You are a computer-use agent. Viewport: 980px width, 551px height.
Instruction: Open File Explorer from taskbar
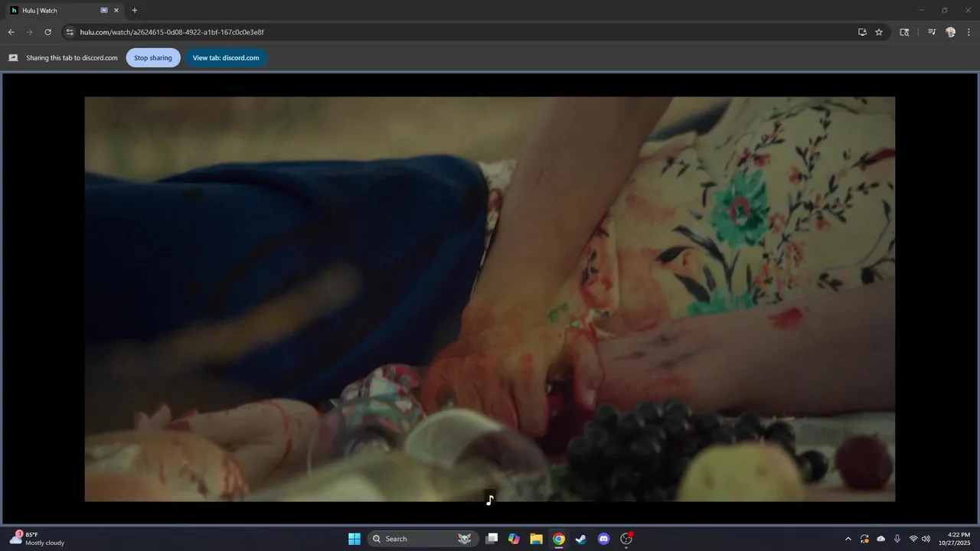point(537,539)
